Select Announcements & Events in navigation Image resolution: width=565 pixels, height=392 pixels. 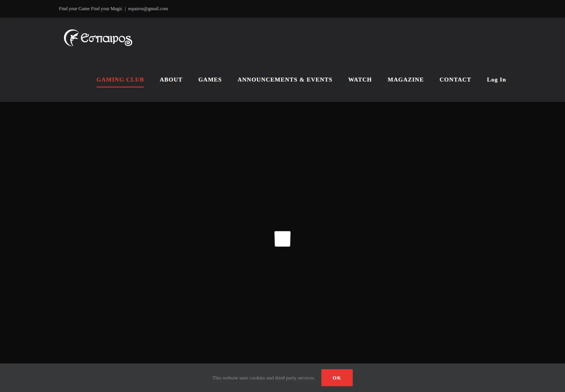coord(285,80)
